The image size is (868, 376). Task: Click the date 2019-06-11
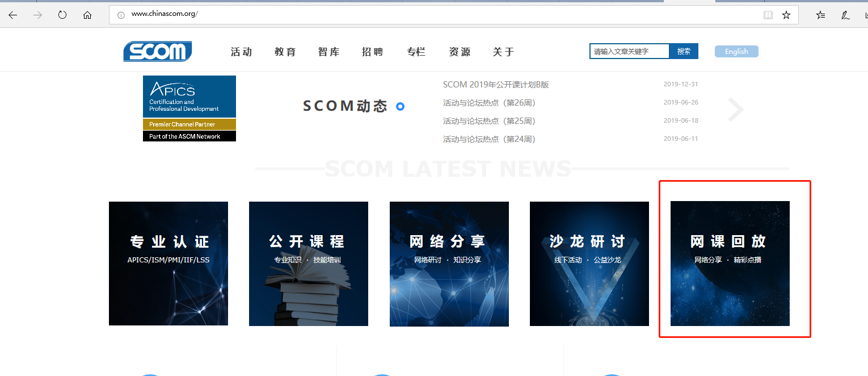[681, 139]
